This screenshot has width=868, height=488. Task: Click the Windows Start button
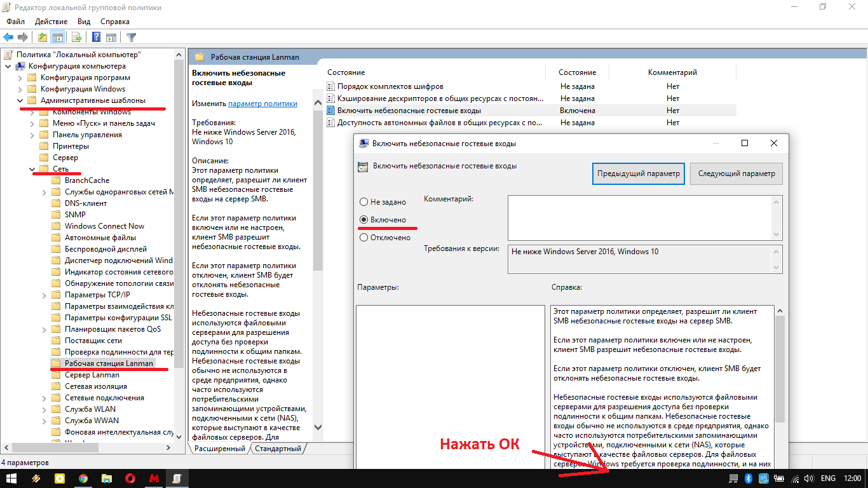(x=11, y=478)
